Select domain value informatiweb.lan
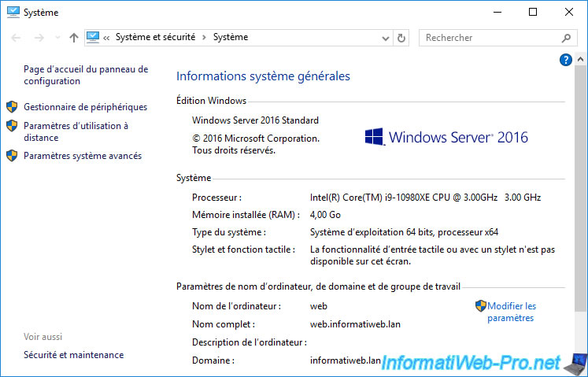 [x=346, y=360]
